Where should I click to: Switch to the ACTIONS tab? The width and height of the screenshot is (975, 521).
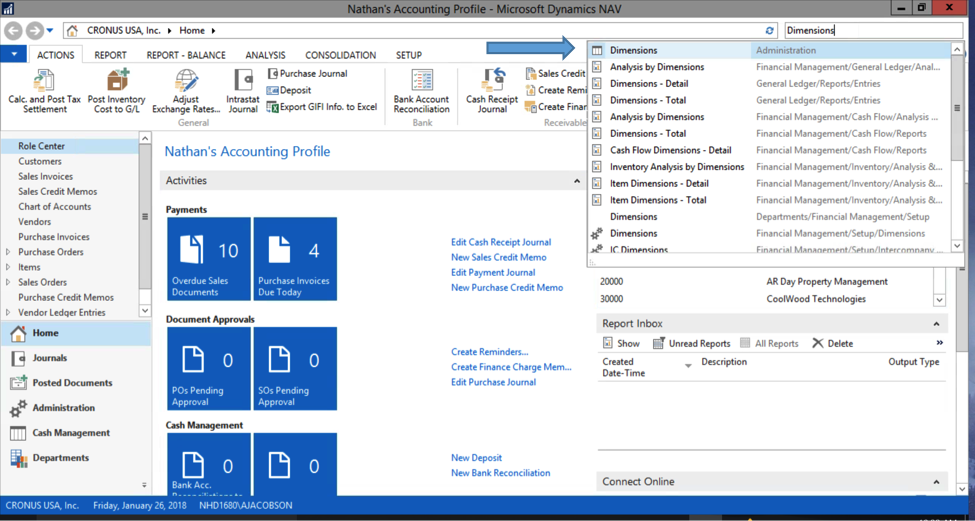[x=55, y=55]
